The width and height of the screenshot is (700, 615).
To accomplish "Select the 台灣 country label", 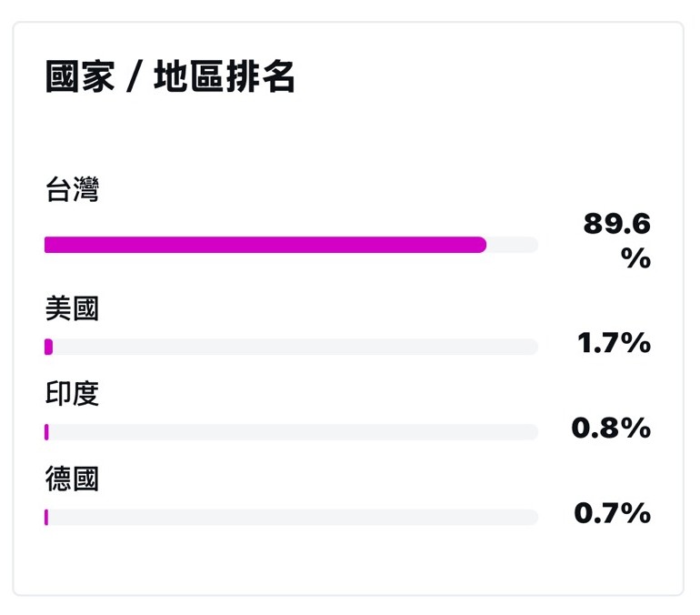I will (x=72, y=191).
